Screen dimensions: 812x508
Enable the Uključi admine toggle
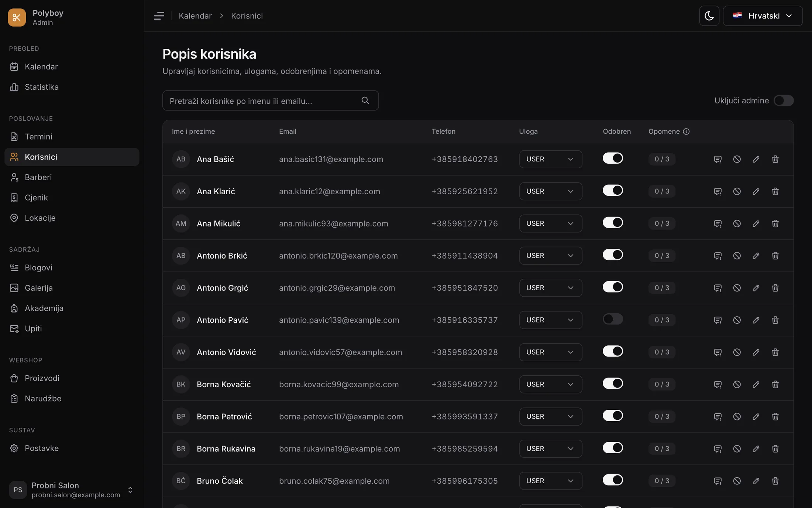[x=784, y=100]
